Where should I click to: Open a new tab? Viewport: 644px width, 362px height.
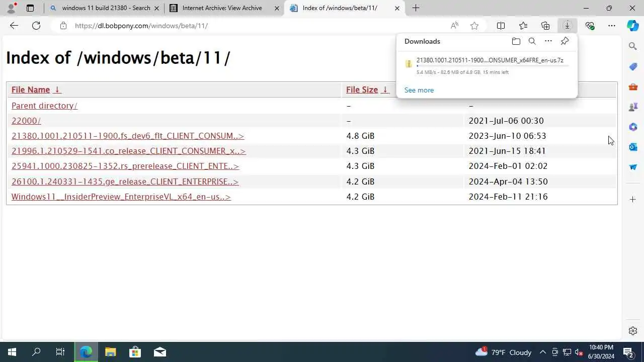(416, 8)
